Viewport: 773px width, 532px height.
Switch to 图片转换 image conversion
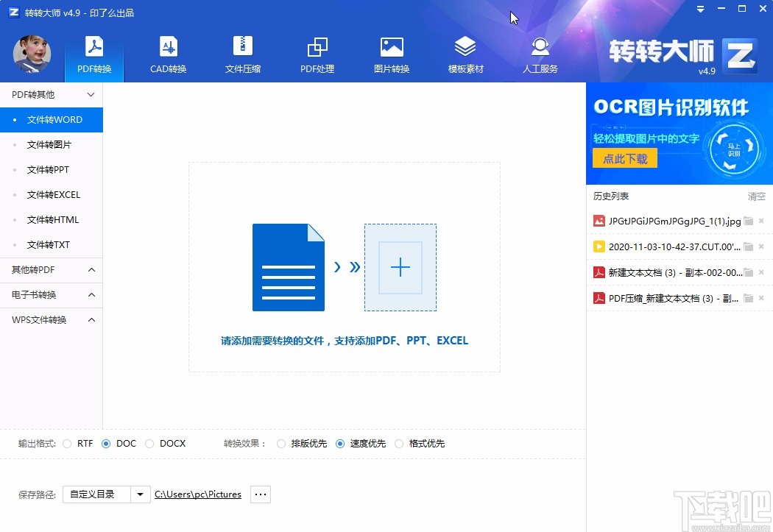(x=391, y=55)
